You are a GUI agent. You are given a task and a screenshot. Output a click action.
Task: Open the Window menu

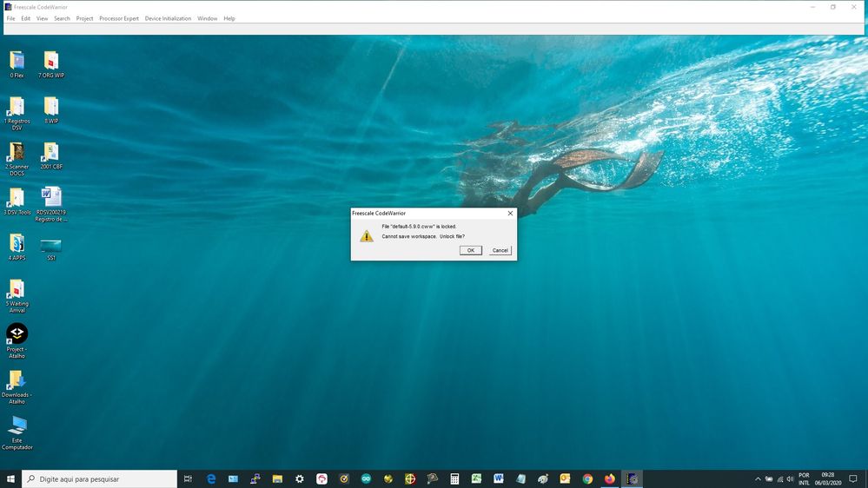(208, 18)
